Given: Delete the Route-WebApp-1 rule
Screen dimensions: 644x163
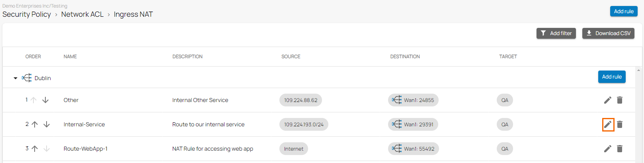Looking at the screenshot, I should point(620,149).
